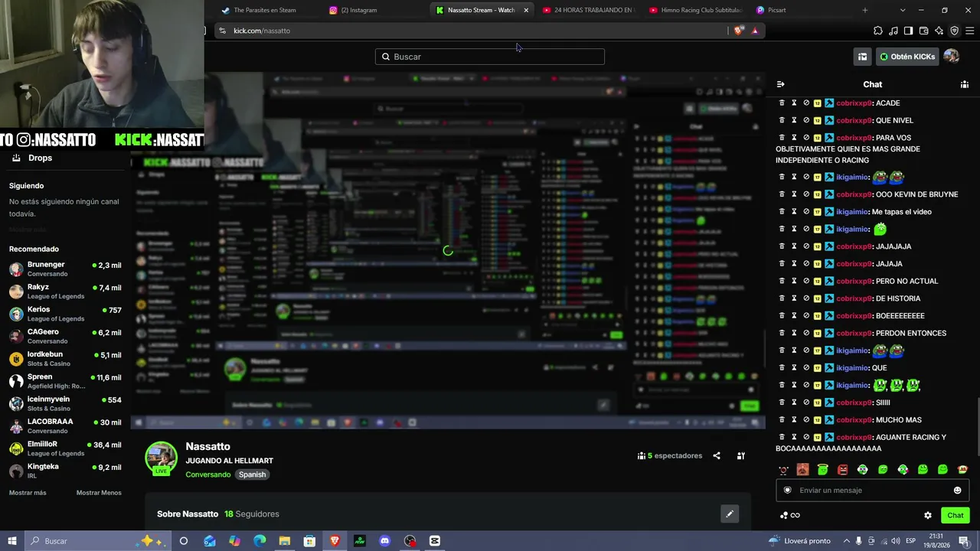Timeout user on cobrixxp9 QUE NIVEL message
The height and width of the screenshot is (551, 980).
click(794, 121)
